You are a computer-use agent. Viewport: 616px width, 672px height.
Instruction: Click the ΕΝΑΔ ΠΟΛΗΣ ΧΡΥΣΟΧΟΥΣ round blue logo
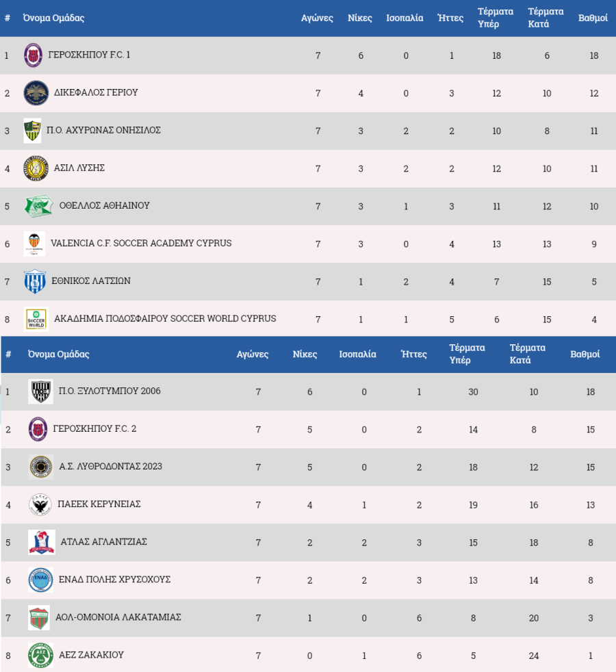(x=40, y=580)
